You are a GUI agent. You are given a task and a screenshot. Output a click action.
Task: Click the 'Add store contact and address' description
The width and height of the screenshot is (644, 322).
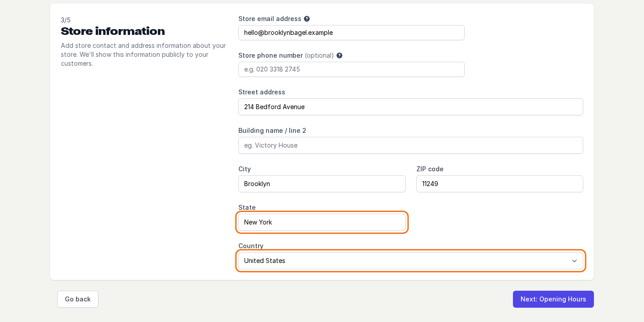coord(143,55)
